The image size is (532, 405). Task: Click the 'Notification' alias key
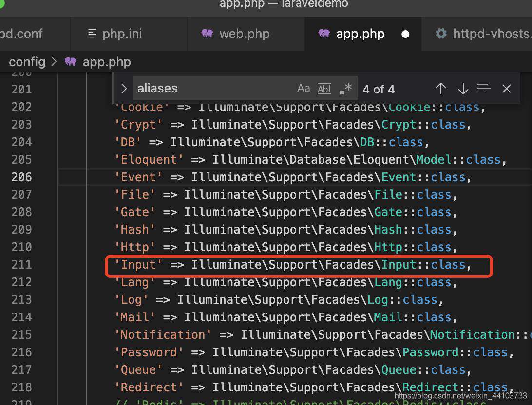coord(163,335)
